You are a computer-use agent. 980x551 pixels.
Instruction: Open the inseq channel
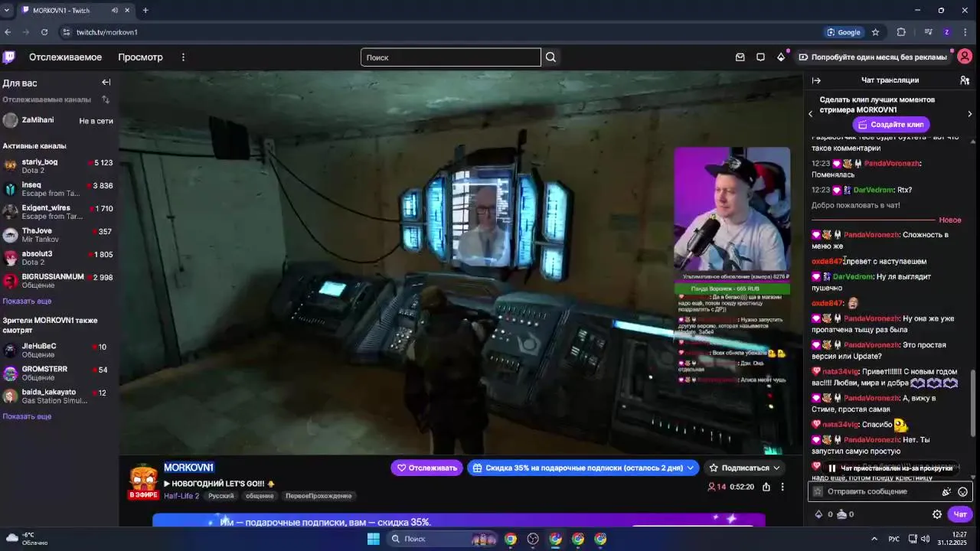[x=59, y=189]
